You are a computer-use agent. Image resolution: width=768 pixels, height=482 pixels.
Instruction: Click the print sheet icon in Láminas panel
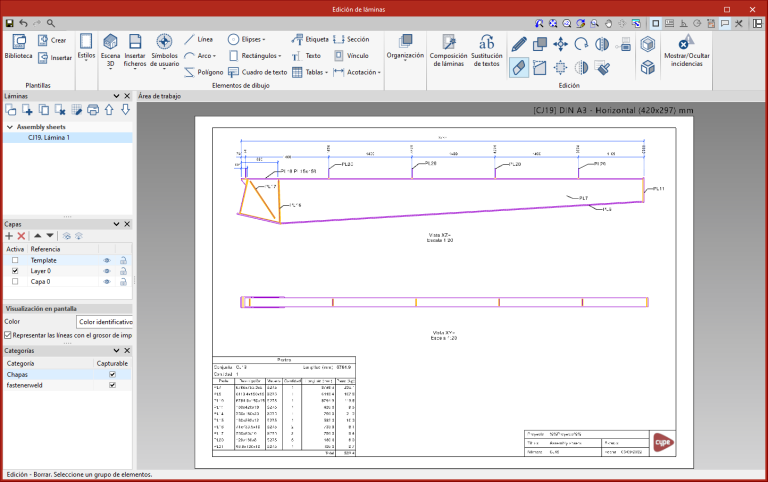(93, 109)
